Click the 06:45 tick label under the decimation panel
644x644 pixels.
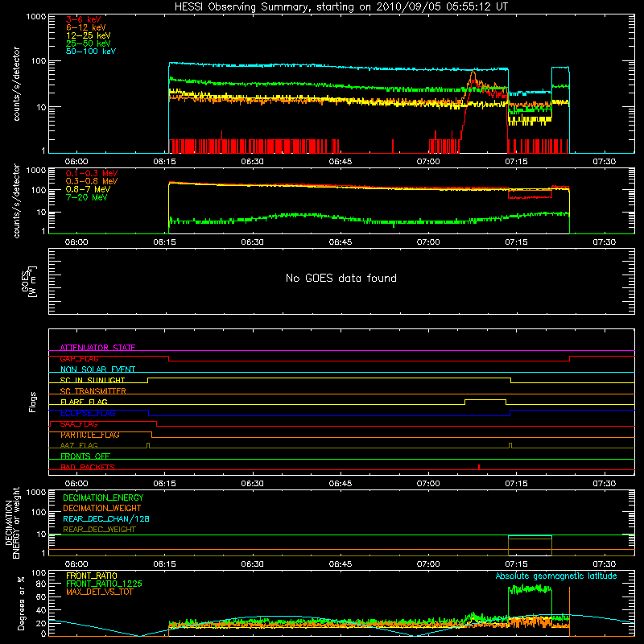coord(341,564)
